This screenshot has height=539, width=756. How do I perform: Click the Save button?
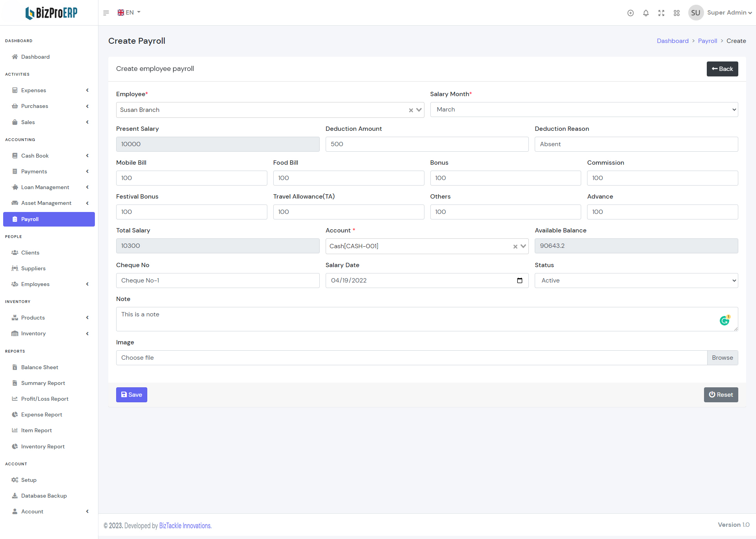132,395
